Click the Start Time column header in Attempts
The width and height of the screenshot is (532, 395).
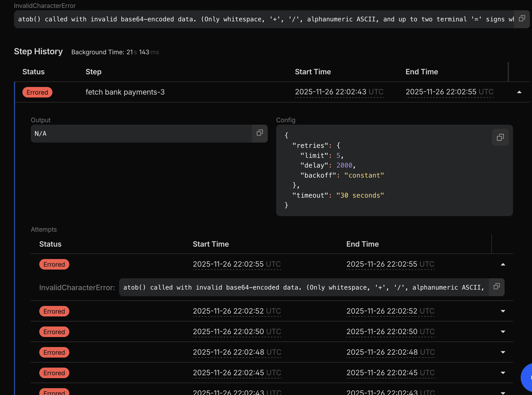pyautogui.click(x=211, y=244)
